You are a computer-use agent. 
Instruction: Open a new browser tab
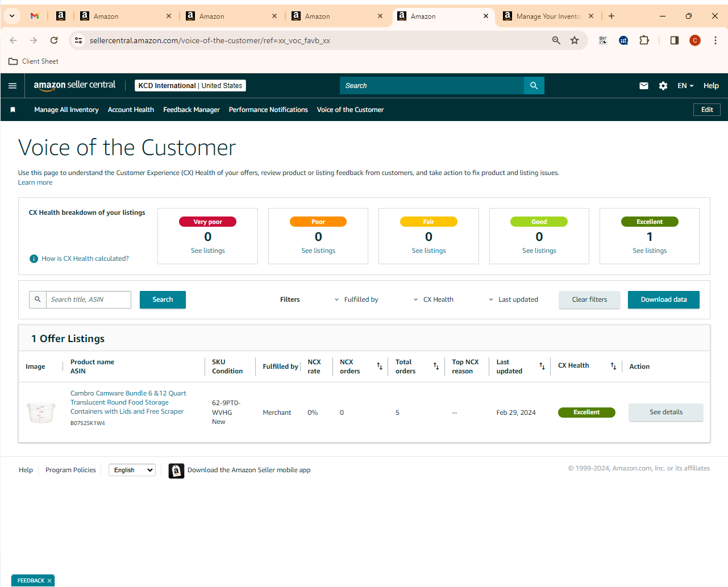[611, 16]
